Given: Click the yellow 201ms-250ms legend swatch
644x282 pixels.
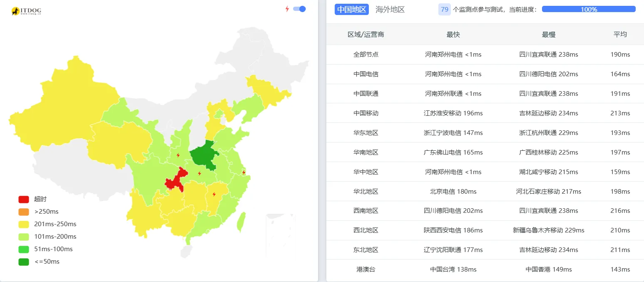Looking at the screenshot, I should [24, 224].
